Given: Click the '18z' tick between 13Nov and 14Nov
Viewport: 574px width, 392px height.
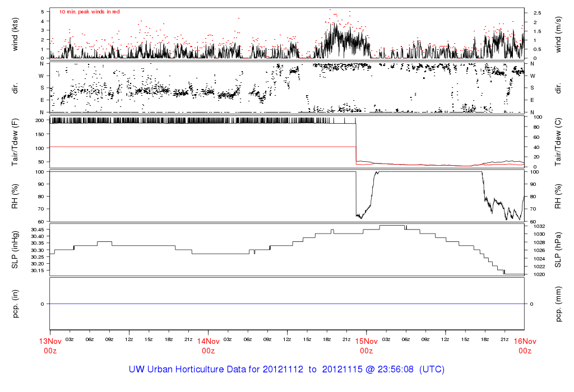Looking at the screenshot, I should coord(169,340).
